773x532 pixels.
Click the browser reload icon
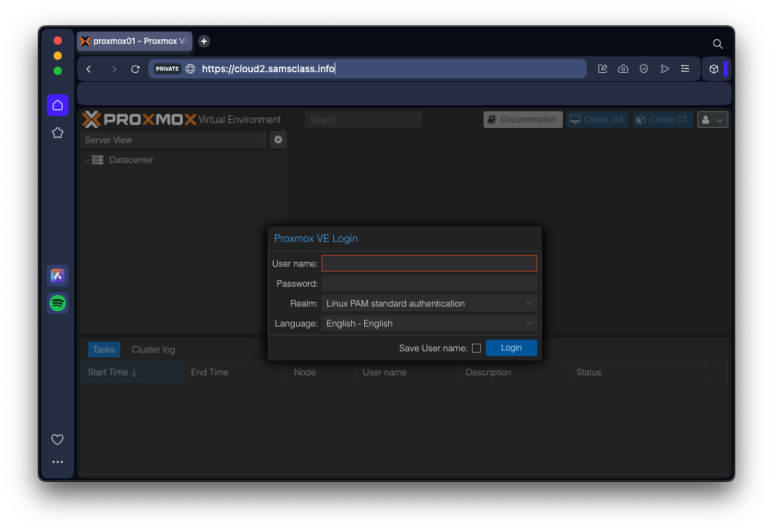pyautogui.click(x=135, y=69)
